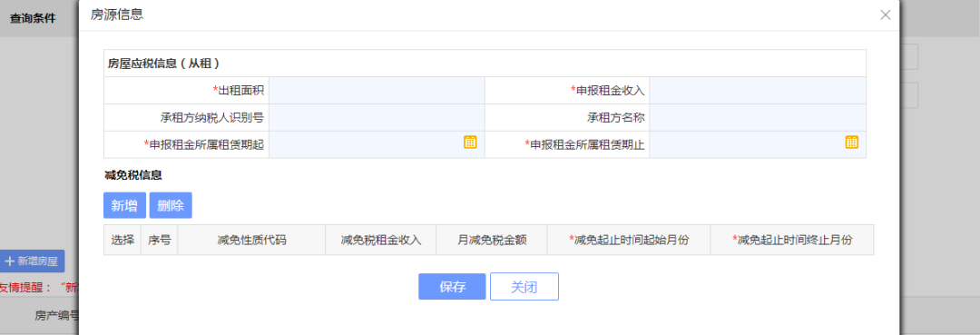Open calendar for 申报租金所属租赁期止
Image resolution: width=980 pixels, height=335 pixels.
click(x=852, y=142)
